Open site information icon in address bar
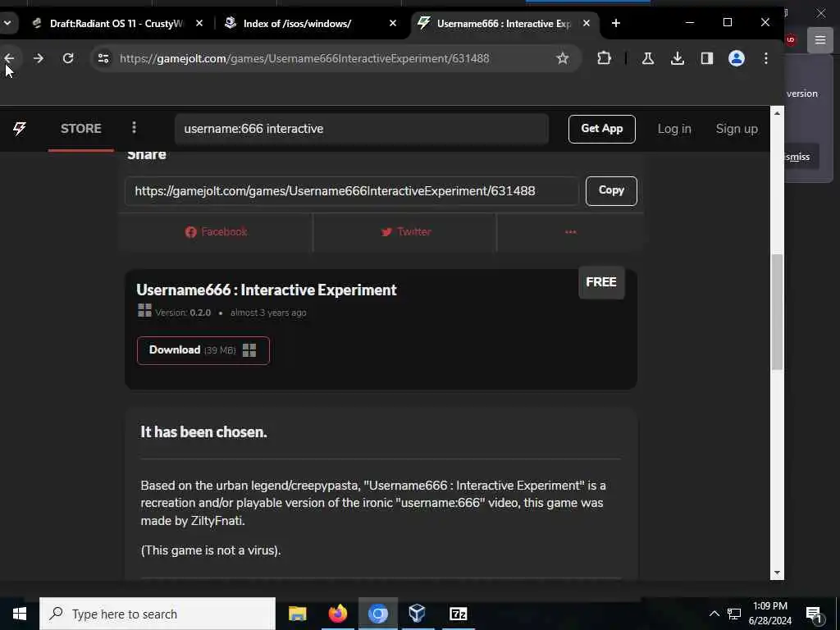The height and width of the screenshot is (630, 840). click(103, 58)
